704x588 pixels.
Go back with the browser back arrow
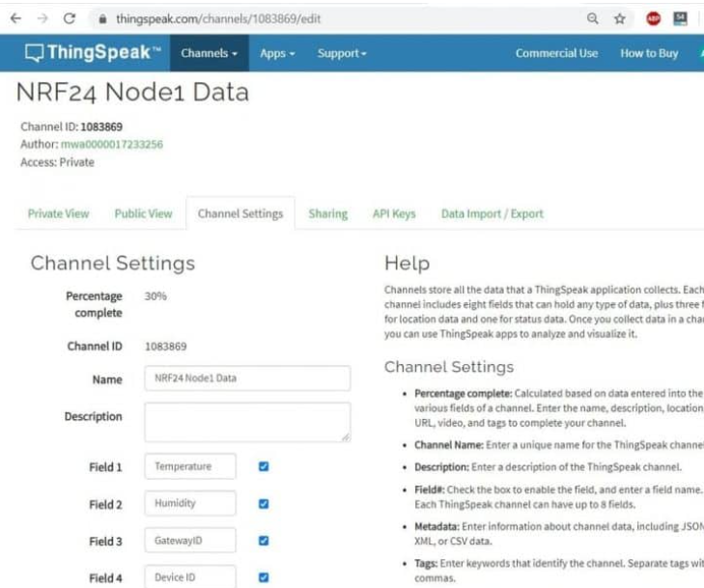[15, 18]
